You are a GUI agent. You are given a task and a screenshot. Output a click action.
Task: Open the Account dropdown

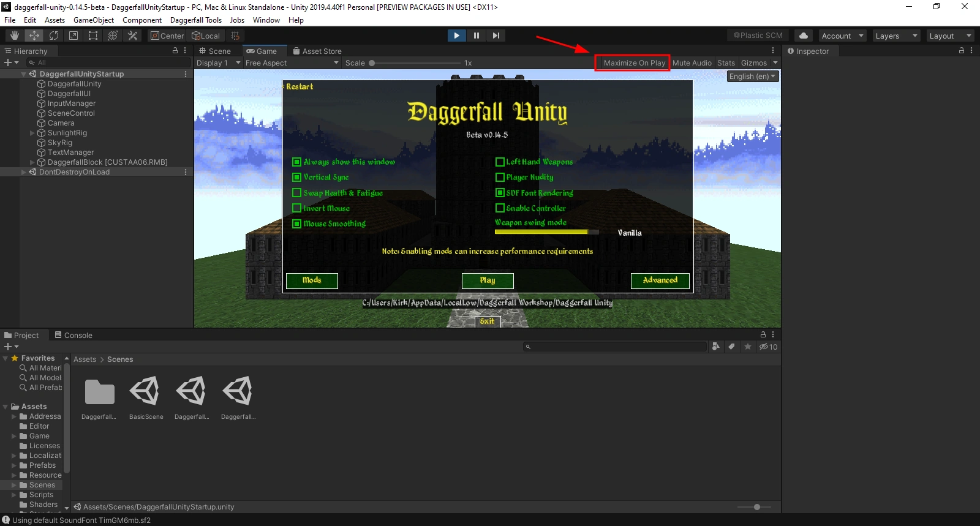(842, 36)
